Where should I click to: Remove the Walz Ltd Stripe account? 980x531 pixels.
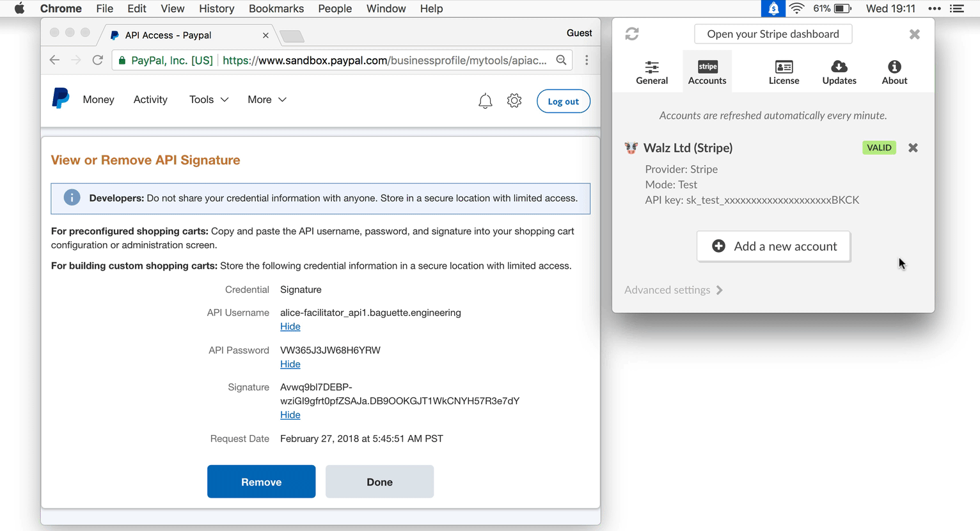point(913,148)
